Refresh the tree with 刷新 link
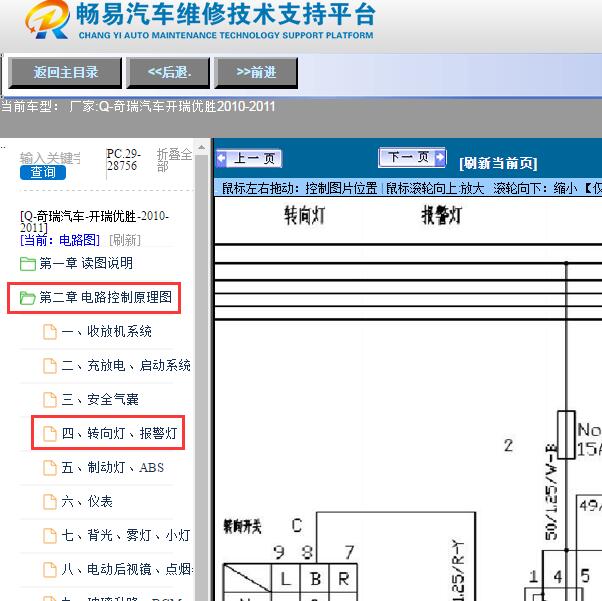 (125, 240)
